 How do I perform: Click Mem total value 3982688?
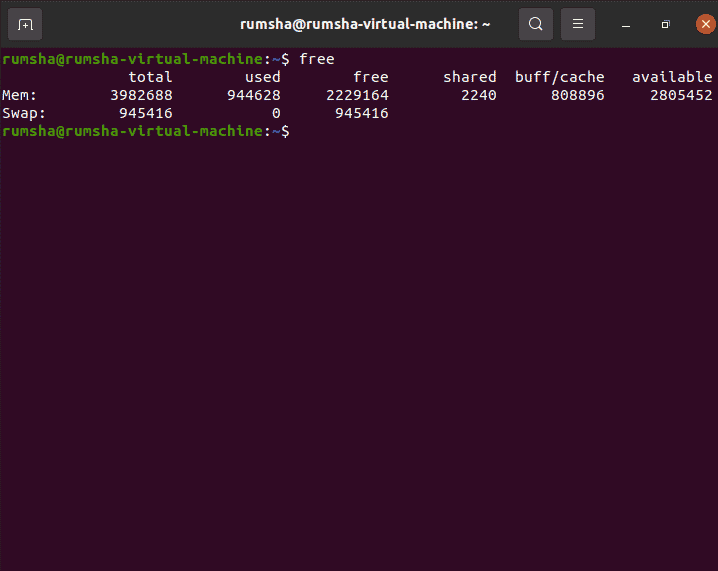tap(141, 95)
